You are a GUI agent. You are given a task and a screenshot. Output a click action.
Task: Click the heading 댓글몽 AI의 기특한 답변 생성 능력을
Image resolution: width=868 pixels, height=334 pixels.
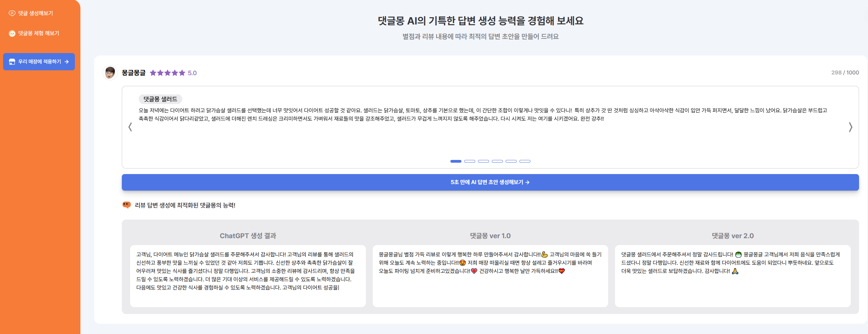(x=480, y=21)
